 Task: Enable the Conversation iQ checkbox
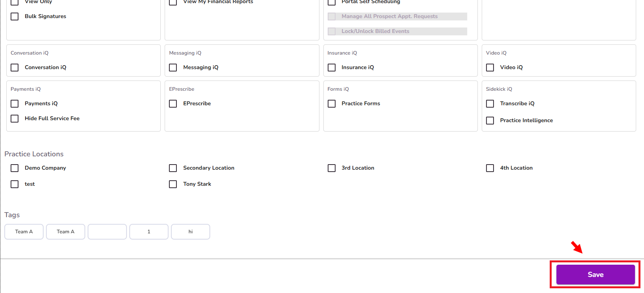pyautogui.click(x=15, y=68)
